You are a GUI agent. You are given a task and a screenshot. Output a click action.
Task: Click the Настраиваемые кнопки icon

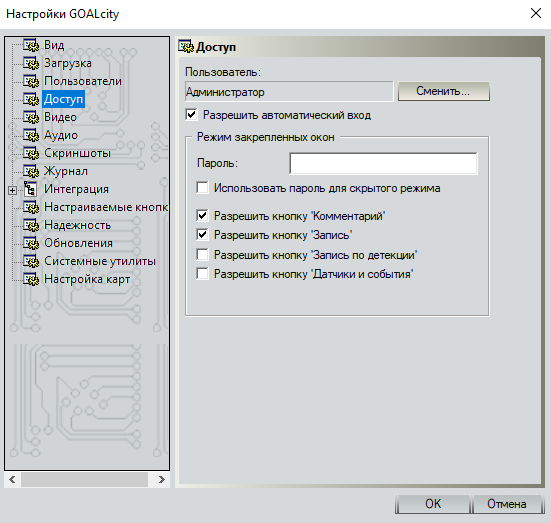point(31,207)
